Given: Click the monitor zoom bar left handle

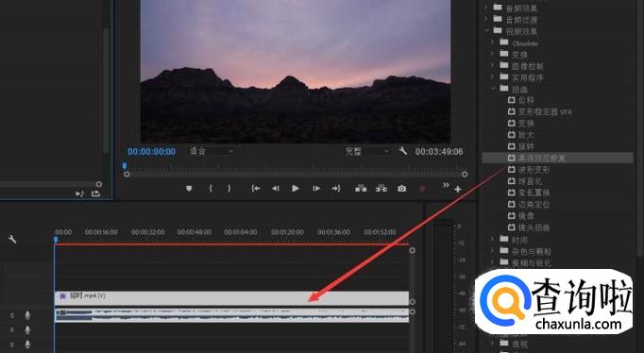Looking at the screenshot, I should pyautogui.click(x=127, y=174).
